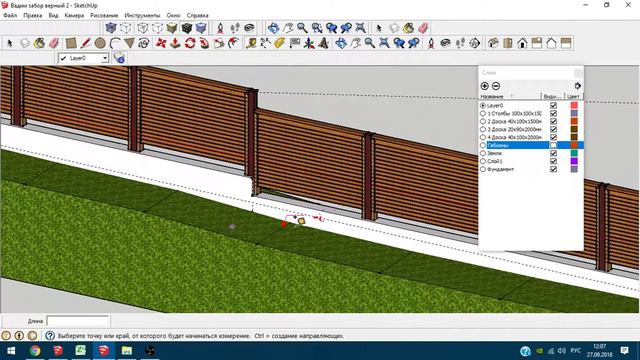Click Цвет column header
Viewport: 640px width, 360px height.
coord(573,96)
